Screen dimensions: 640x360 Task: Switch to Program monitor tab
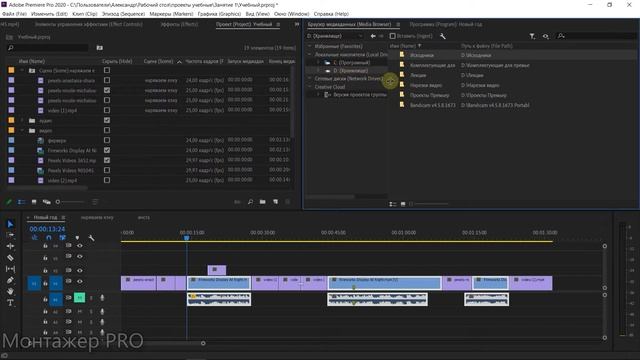click(x=446, y=24)
